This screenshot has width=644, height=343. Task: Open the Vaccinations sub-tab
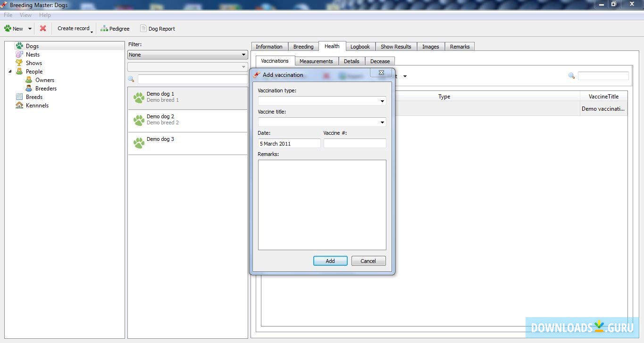click(275, 61)
